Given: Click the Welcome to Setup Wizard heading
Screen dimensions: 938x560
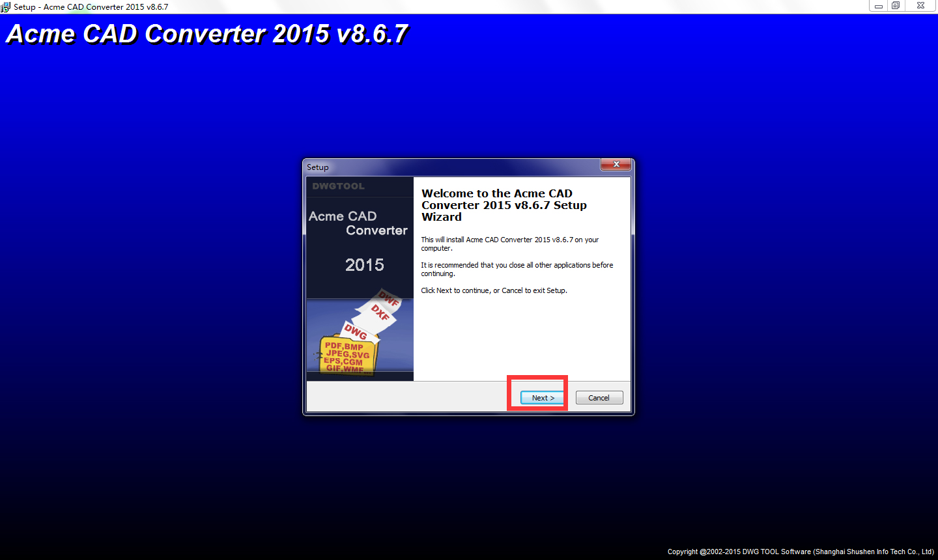Looking at the screenshot, I should click(504, 204).
